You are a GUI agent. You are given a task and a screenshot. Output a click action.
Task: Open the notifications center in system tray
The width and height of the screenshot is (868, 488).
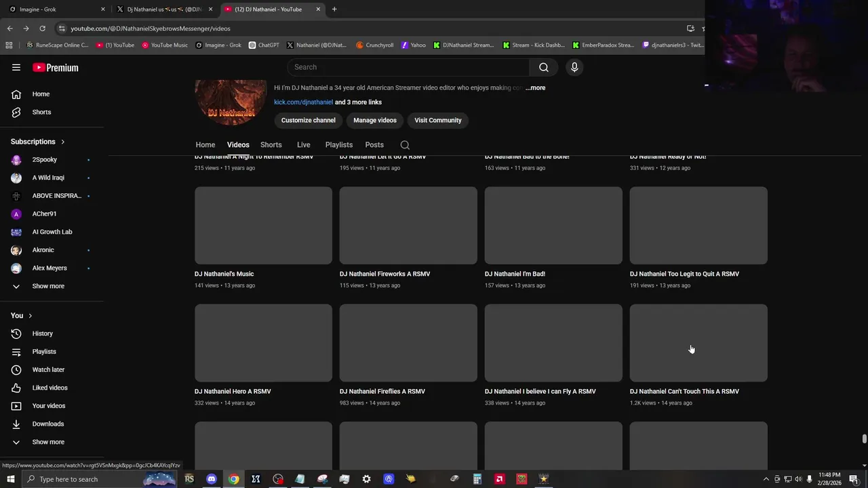coord(854,479)
